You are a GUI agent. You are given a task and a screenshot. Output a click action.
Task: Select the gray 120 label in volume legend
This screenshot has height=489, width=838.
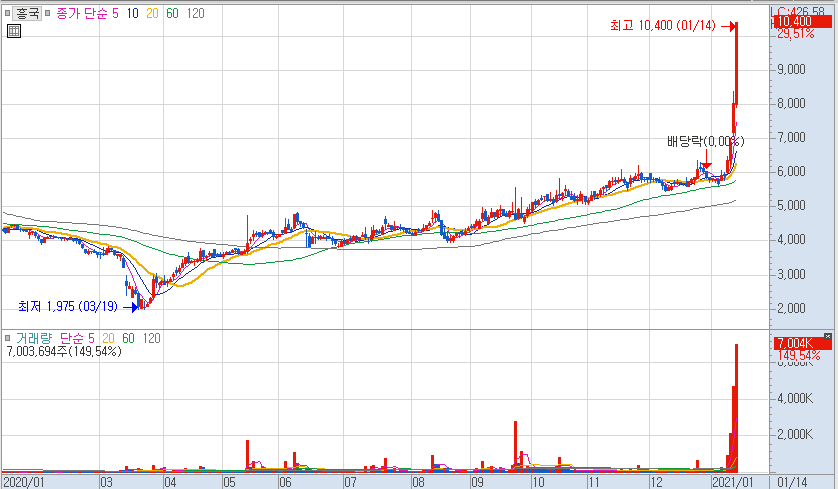click(x=152, y=338)
